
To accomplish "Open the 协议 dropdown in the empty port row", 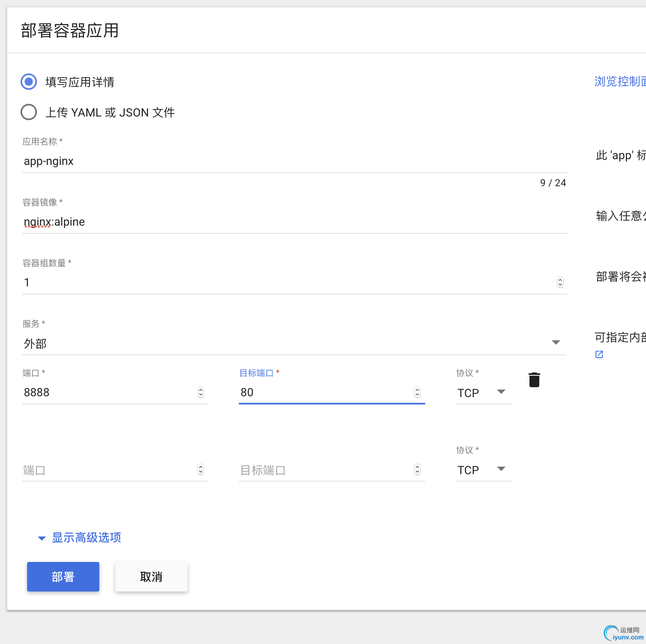I will click(483, 470).
